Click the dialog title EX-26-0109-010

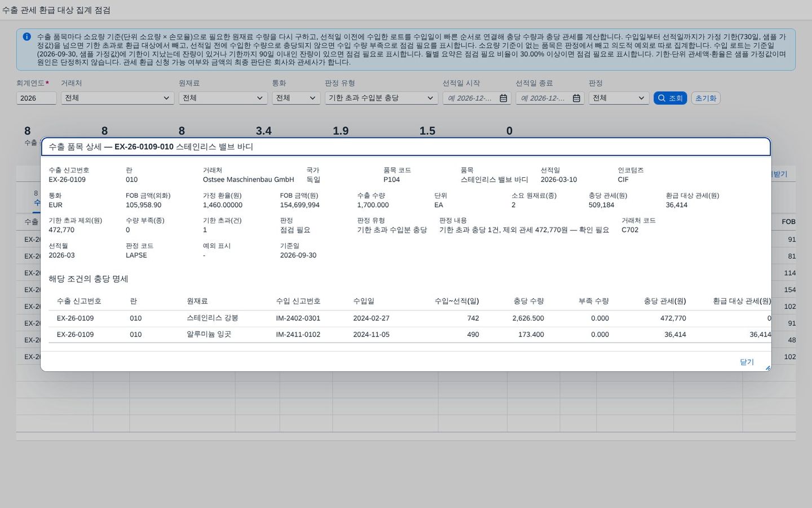144,147
